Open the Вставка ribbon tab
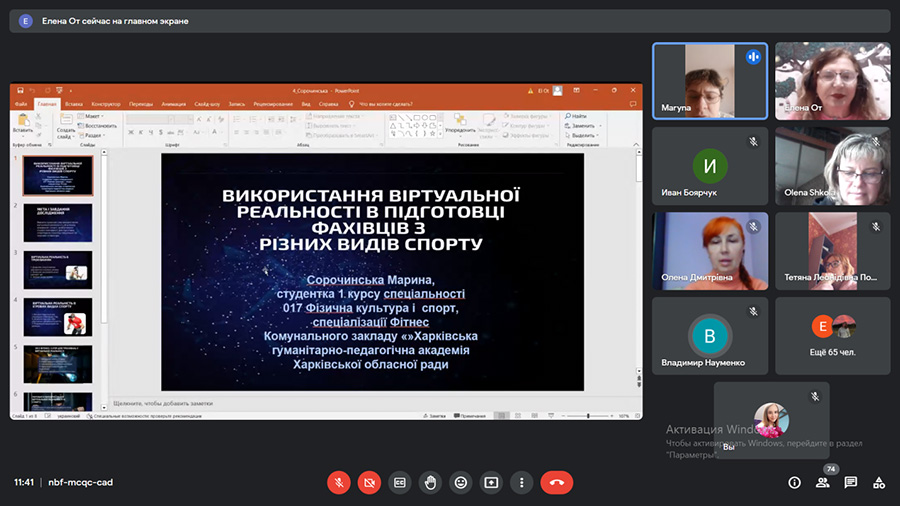This screenshot has height=506, width=900. [73, 104]
